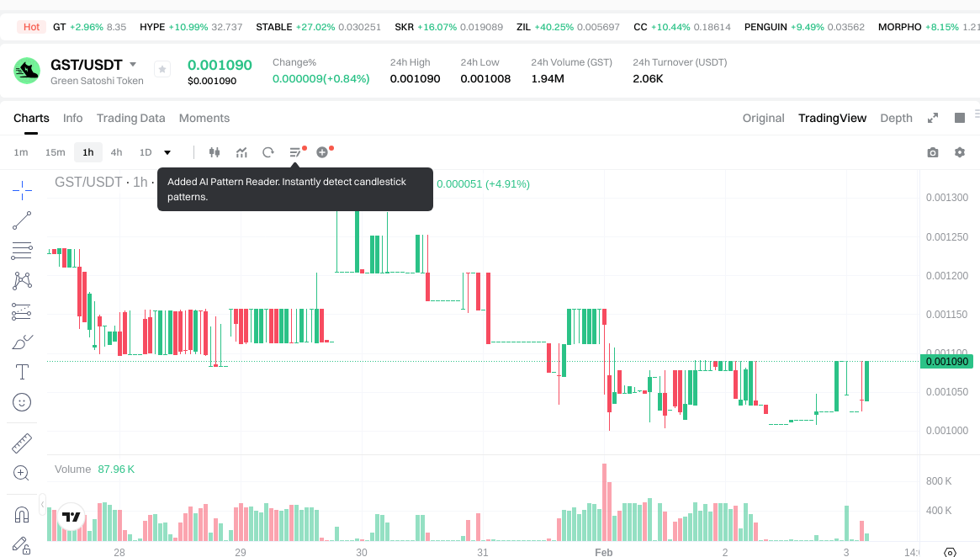Screen dimensions: 980x557
Task: Take a chart snapshot with camera icon
Action: point(932,152)
